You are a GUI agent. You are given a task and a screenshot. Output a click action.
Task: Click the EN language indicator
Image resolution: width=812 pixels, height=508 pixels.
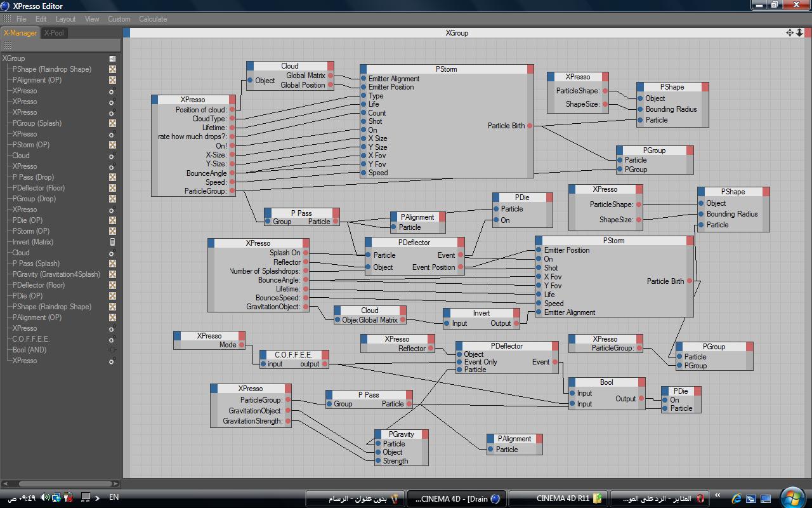click(x=114, y=497)
